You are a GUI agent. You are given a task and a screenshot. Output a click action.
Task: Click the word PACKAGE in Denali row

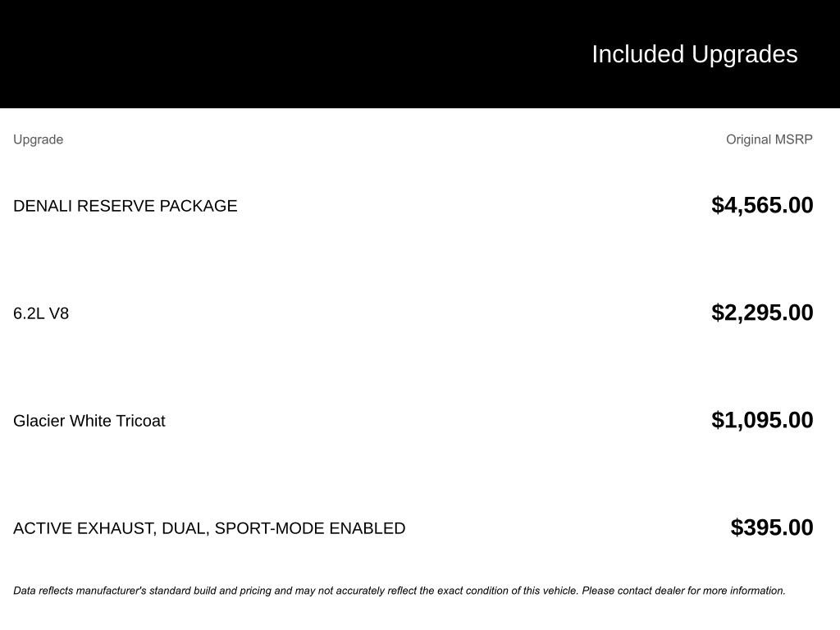click(x=199, y=206)
